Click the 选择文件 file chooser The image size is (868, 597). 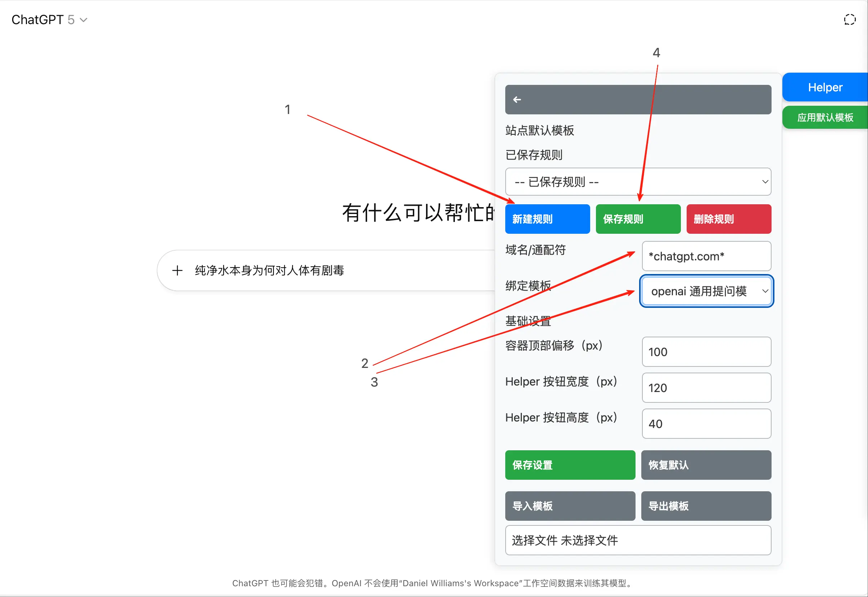pos(638,541)
